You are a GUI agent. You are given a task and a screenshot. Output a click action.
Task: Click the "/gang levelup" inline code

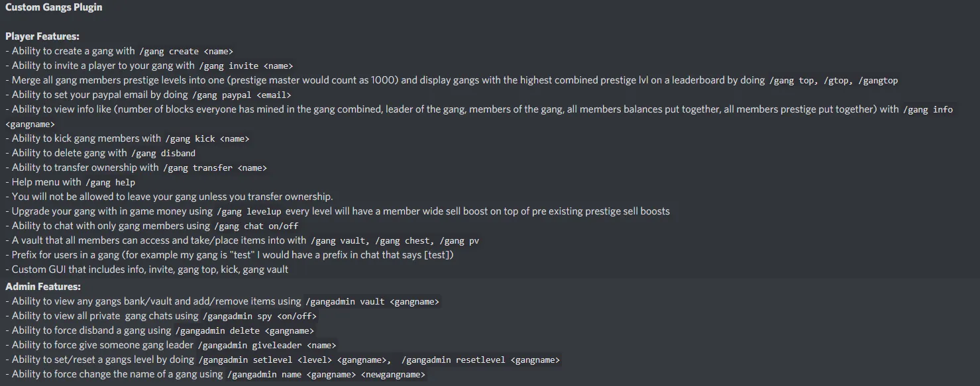[249, 212]
